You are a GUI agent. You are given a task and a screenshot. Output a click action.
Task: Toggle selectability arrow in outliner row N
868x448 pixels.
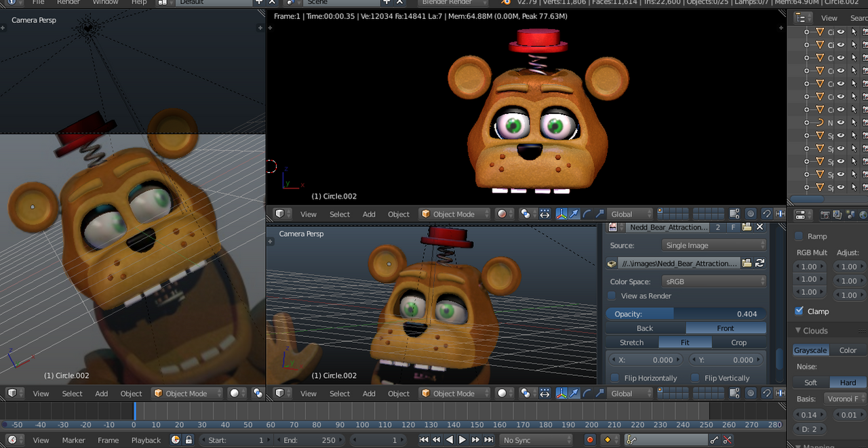pos(854,123)
